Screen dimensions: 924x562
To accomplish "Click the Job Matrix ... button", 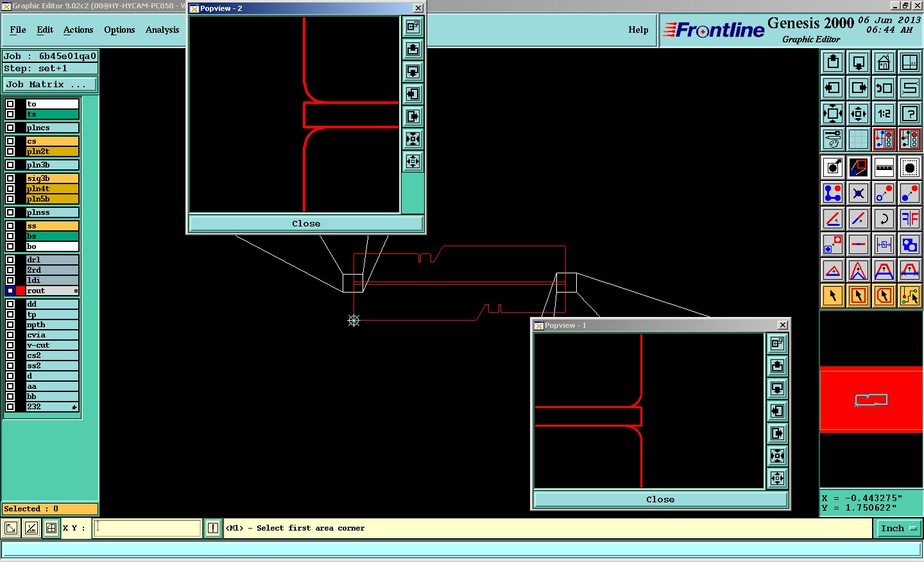I will tap(50, 84).
